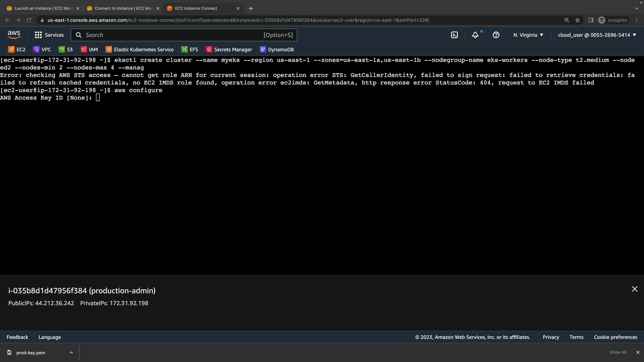Screen dimensions: 644x362
Task: Open the notifications bell
Action: 475,35
